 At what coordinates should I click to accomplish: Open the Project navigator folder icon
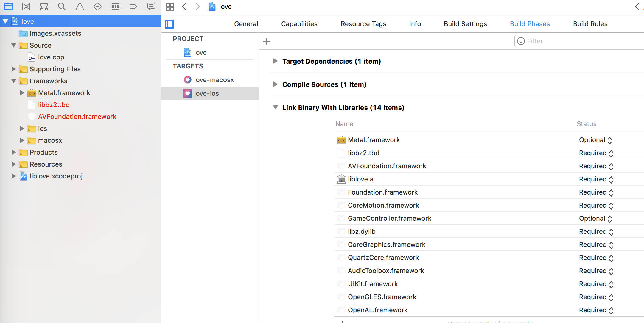8,6
